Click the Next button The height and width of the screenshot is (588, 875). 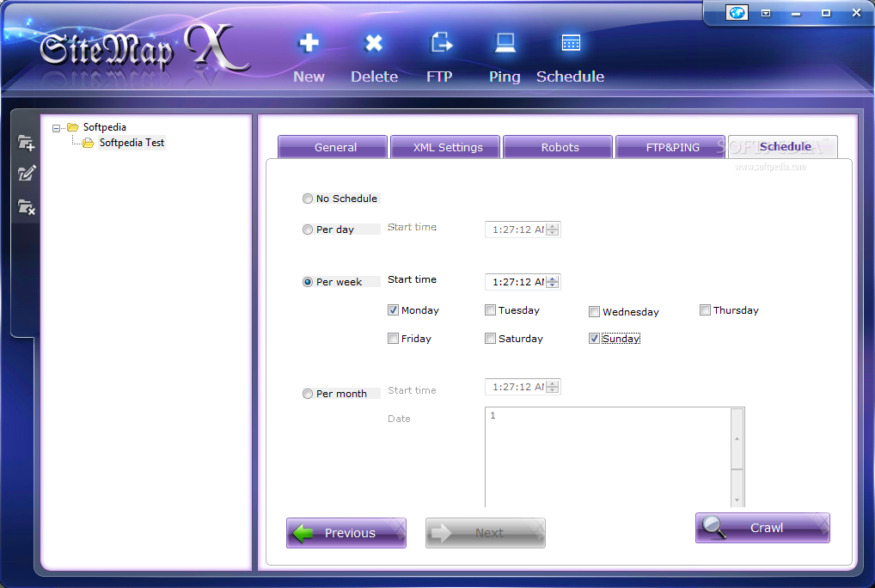(x=486, y=533)
